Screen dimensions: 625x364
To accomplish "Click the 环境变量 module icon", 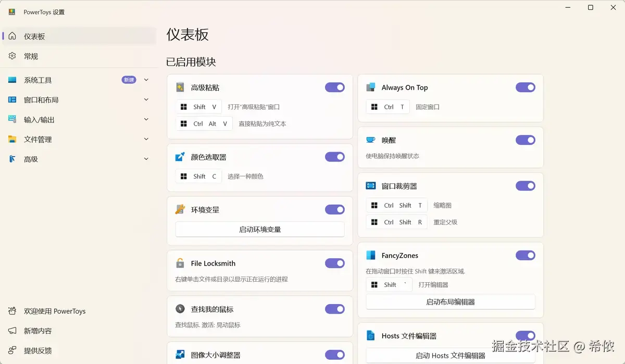I will 180,210.
